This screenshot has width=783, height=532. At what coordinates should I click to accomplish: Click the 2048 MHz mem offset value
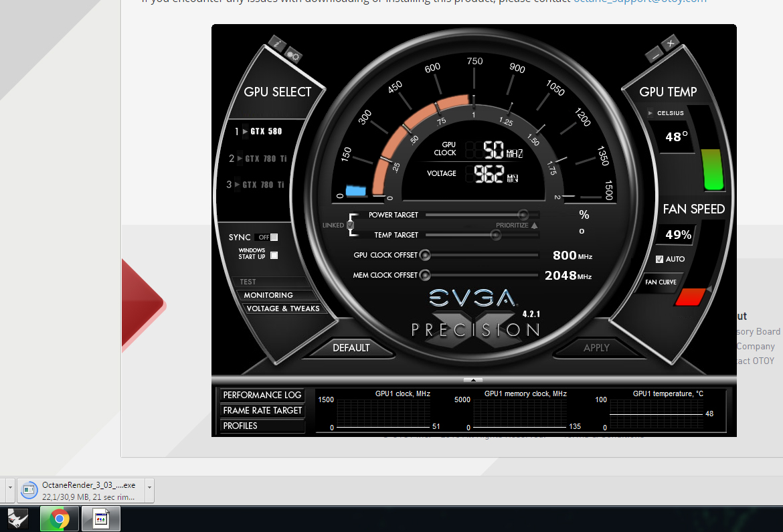(568, 276)
